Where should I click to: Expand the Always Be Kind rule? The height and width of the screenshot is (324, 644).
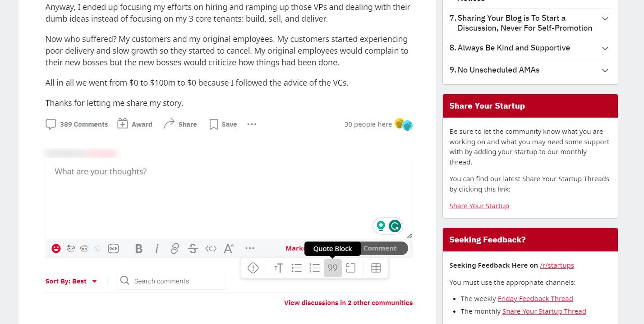coord(605,48)
